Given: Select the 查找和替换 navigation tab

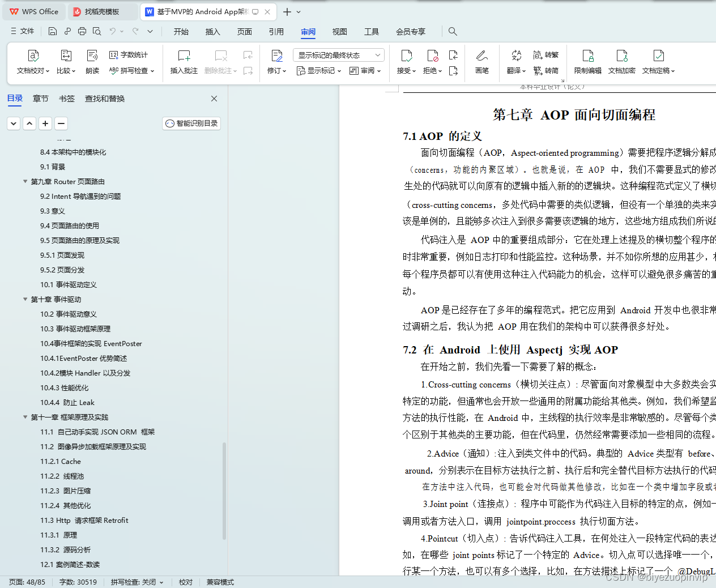Looking at the screenshot, I should [x=105, y=99].
